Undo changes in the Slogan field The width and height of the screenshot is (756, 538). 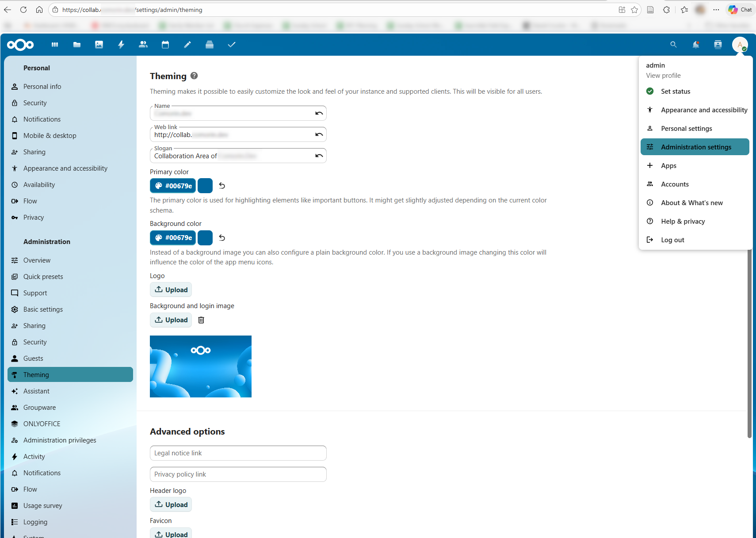pyautogui.click(x=319, y=156)
